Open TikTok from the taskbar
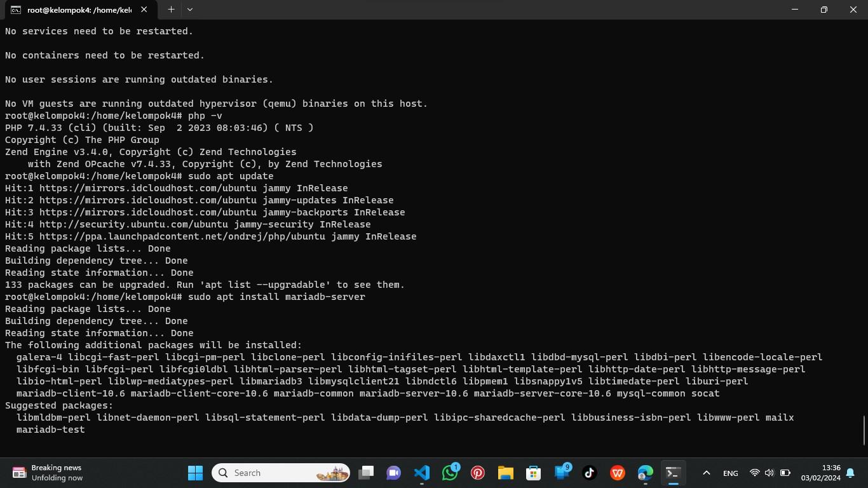This screenshot has width=868, height=488. (x=590, y=473)
